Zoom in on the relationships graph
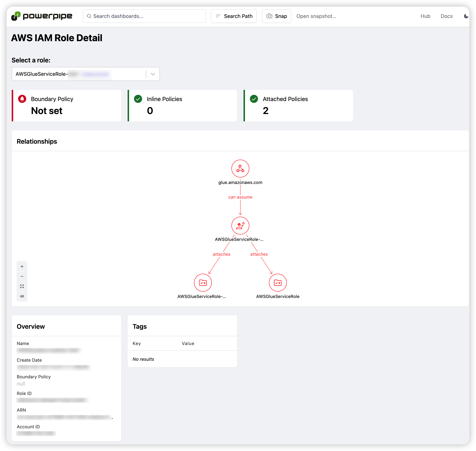Viewport: 476px width, 451px height. [x=22, y=266]
